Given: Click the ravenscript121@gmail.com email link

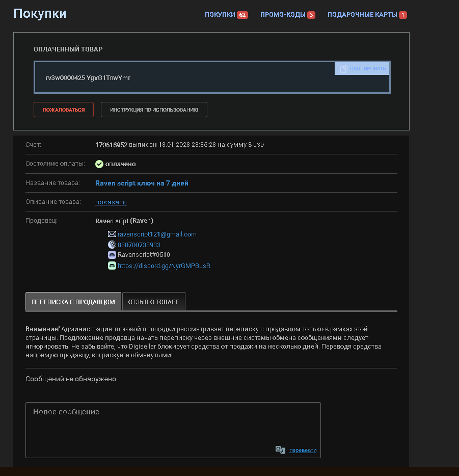Looking at the screenshot, I should point(157,234).
